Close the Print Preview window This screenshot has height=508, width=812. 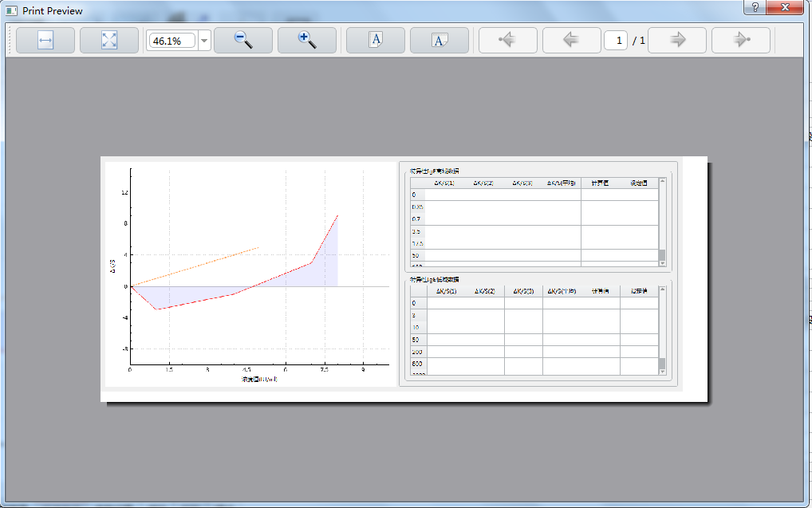tap(785, 7)
